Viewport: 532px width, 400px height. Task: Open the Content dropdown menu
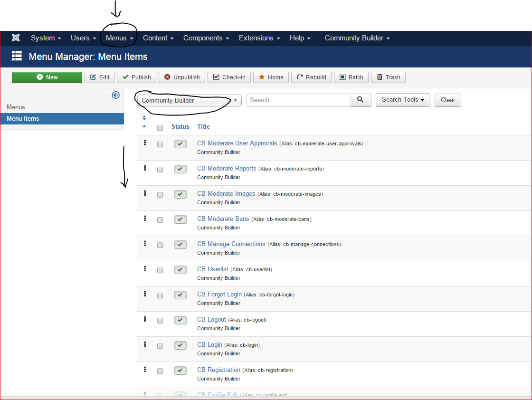(x=158, y=38)
